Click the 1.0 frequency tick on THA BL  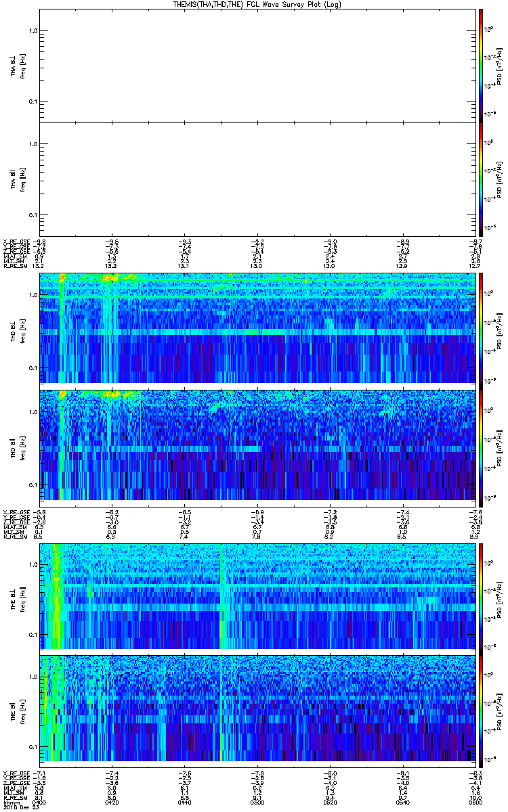[32, 30]
